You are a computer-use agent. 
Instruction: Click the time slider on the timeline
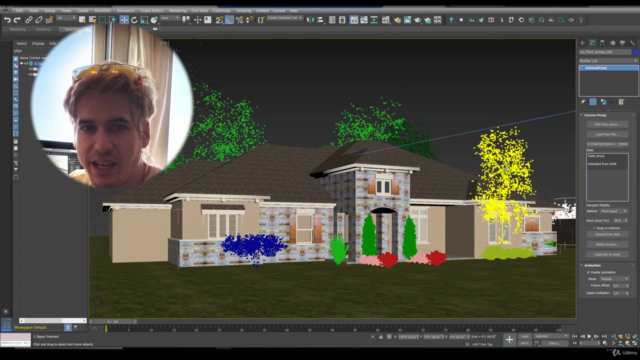[113, 322]
